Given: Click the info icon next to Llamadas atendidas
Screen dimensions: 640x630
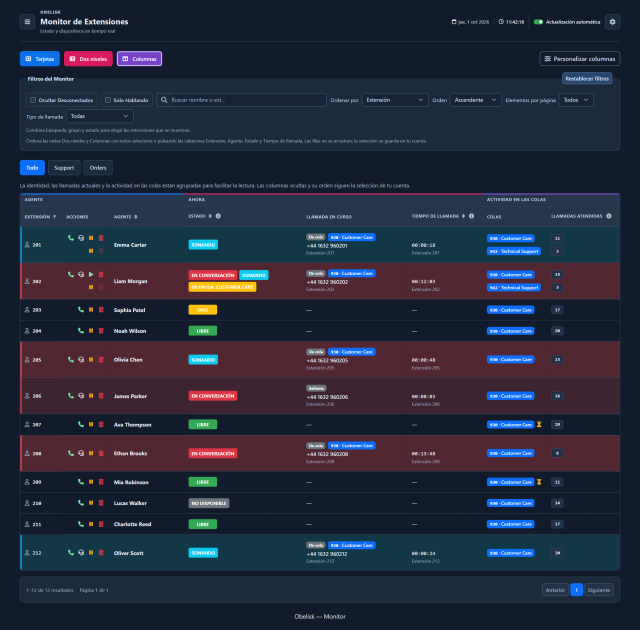Looking at the screenshot, I should [609, 216].
